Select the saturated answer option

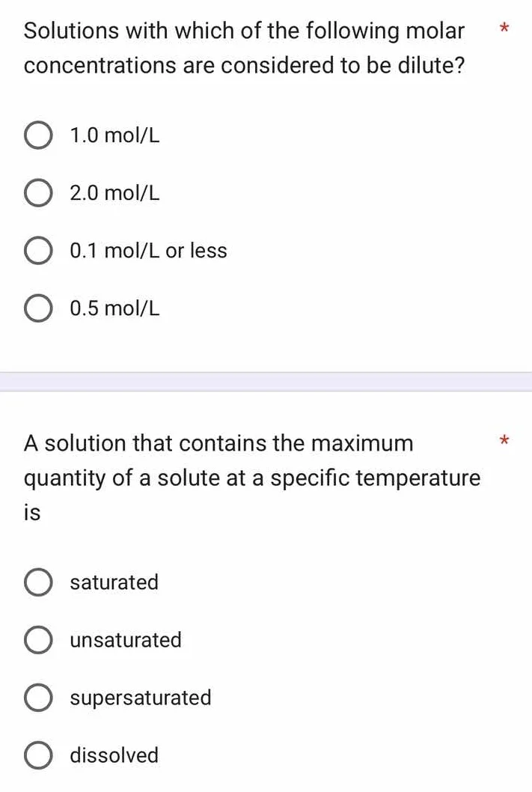[x=38, y=582]
